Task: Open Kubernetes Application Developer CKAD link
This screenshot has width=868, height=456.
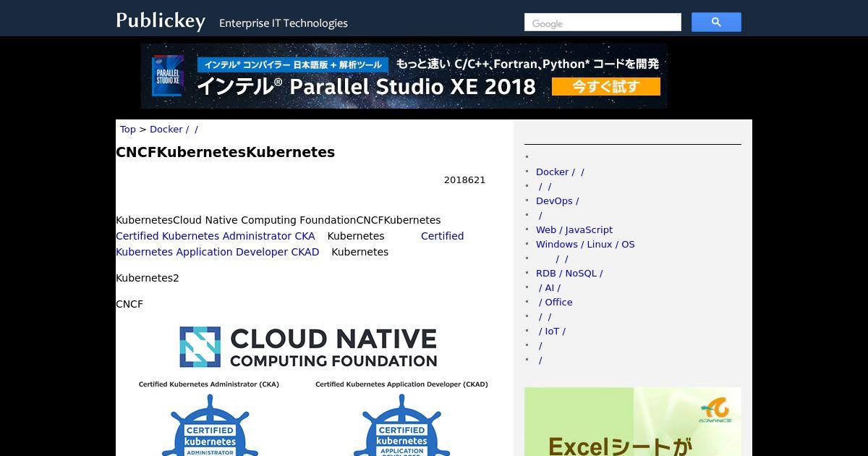Action: [217, 252]
